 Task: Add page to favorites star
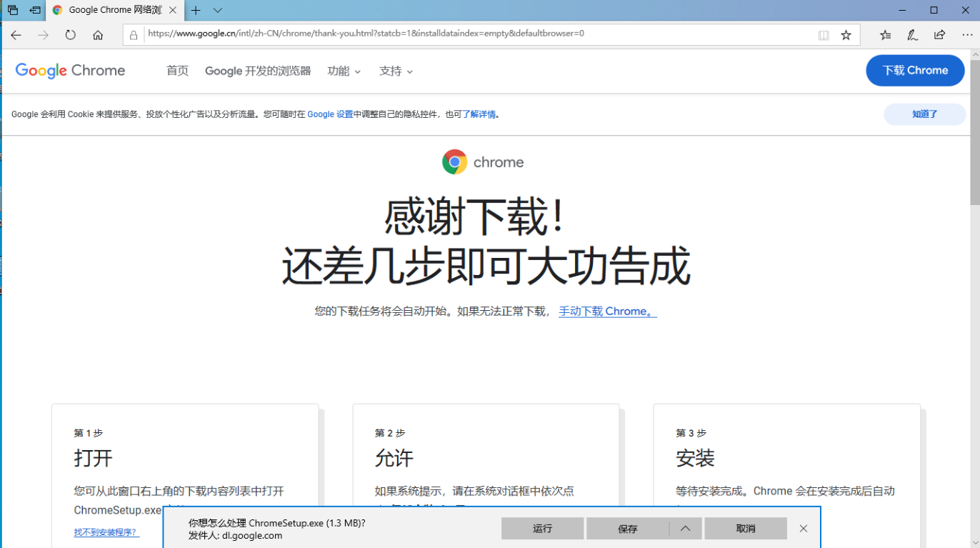846,35
